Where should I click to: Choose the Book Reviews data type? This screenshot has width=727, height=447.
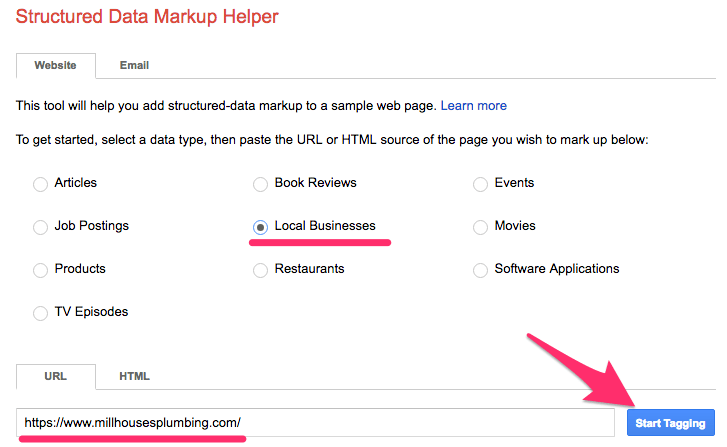tap(260, 184)
